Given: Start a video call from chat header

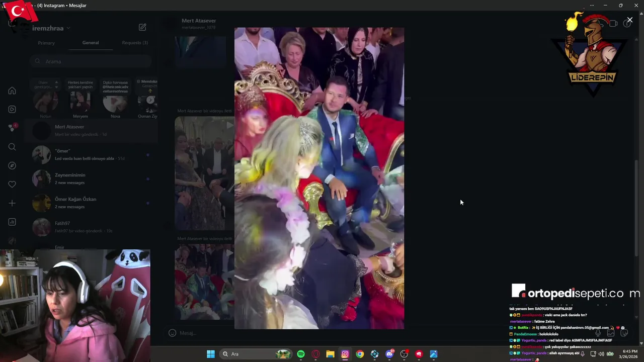Looking at the screenshot, I should [x=613, y=23].
